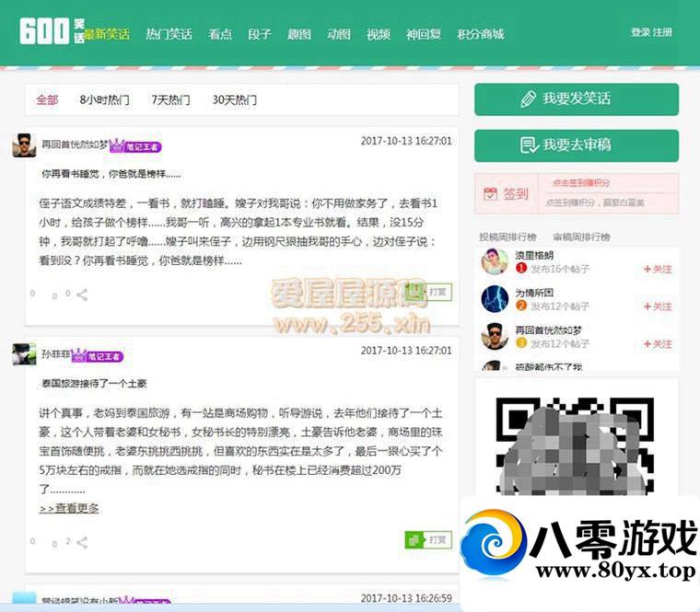The width and height of the screenshot is (700, 612).
Task: Click >>查看更多 link
Action: pyautogui.click(x=69, y=508)
